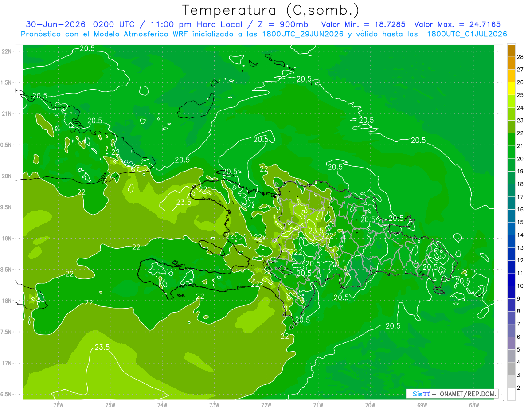This screenshot has width=532, height=411.
Task: Click the blue legend swatch between 12 and 13
Action: pyautogui.click(x=511, y=254)
